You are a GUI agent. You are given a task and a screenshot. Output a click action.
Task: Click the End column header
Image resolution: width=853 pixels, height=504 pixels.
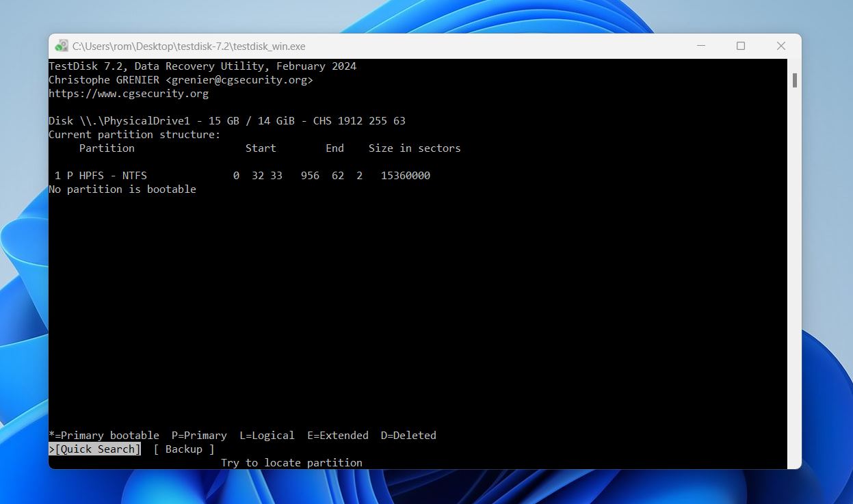click(334, 148)
